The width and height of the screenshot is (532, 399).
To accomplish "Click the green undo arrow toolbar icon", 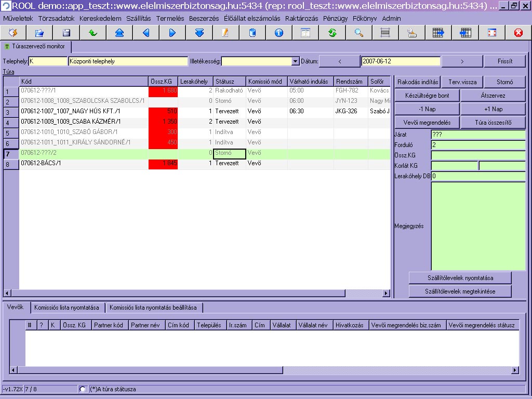I will click(x=93, y=33).
